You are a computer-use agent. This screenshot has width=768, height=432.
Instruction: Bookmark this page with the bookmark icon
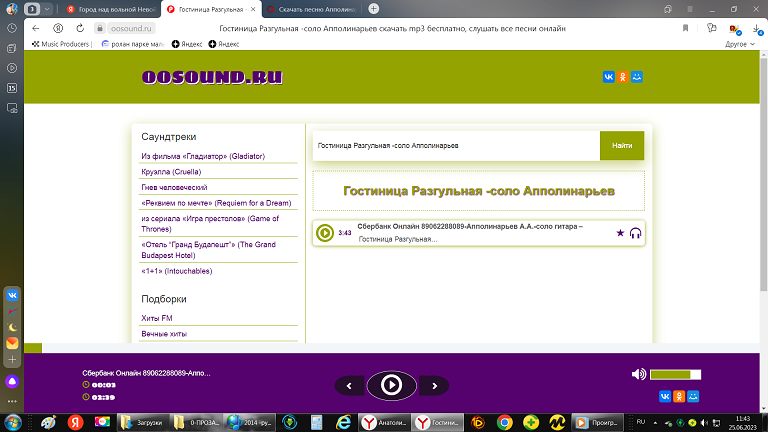(685, 28)
